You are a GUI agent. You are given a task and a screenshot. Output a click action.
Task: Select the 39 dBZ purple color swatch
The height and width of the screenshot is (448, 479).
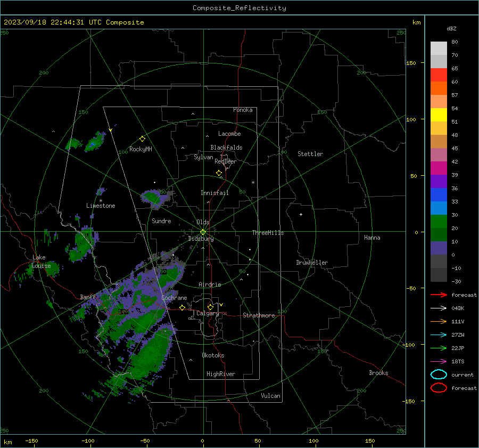439,181
